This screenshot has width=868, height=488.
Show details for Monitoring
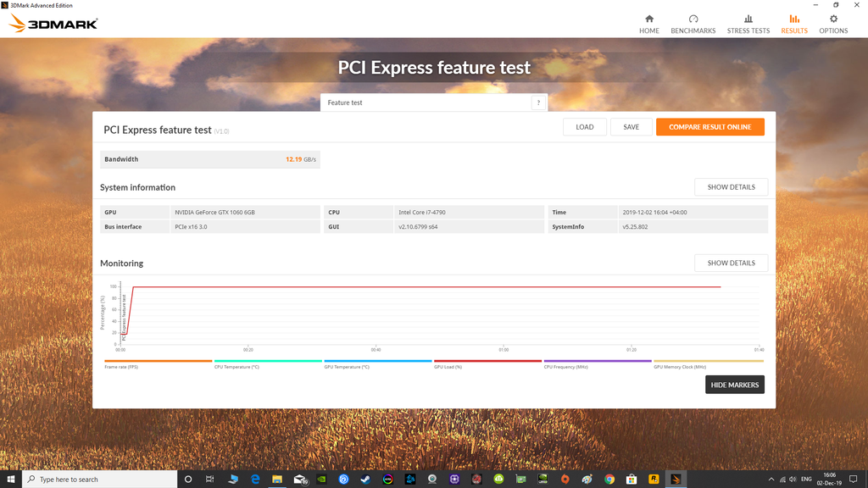click(731, 263)
